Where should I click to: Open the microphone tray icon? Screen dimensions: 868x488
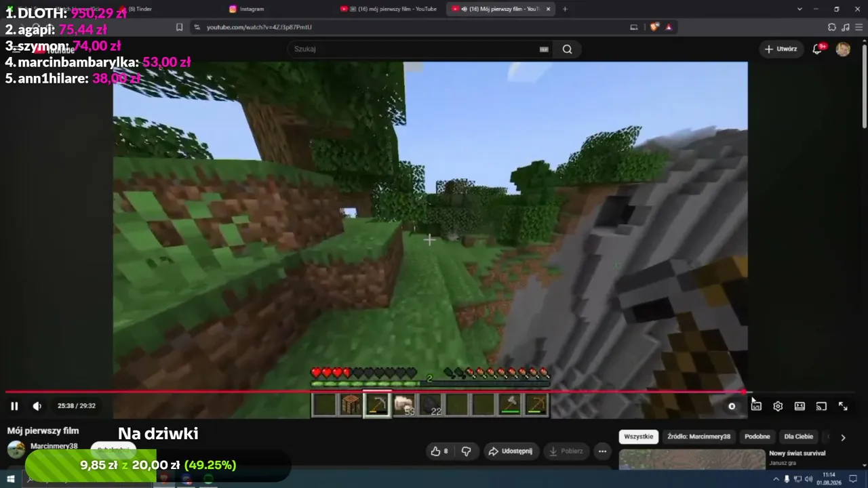click(787, 479)
